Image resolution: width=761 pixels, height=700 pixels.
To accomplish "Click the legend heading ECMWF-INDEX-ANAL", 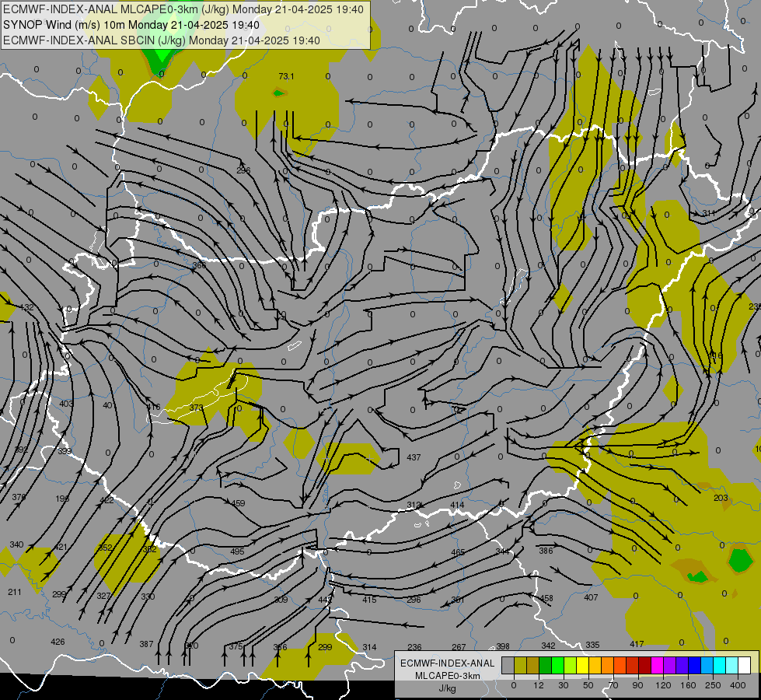I will pyautogui.click(x=448, y=663).
